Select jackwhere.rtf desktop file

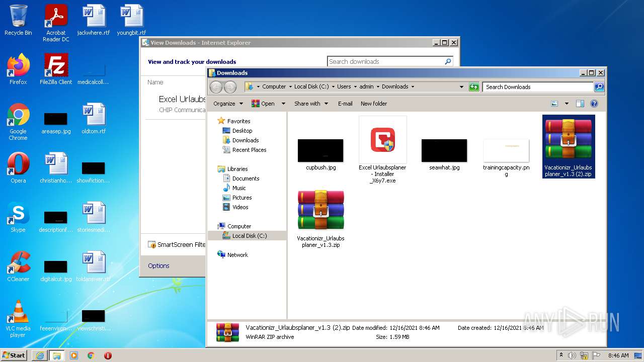tap(94, 20)
